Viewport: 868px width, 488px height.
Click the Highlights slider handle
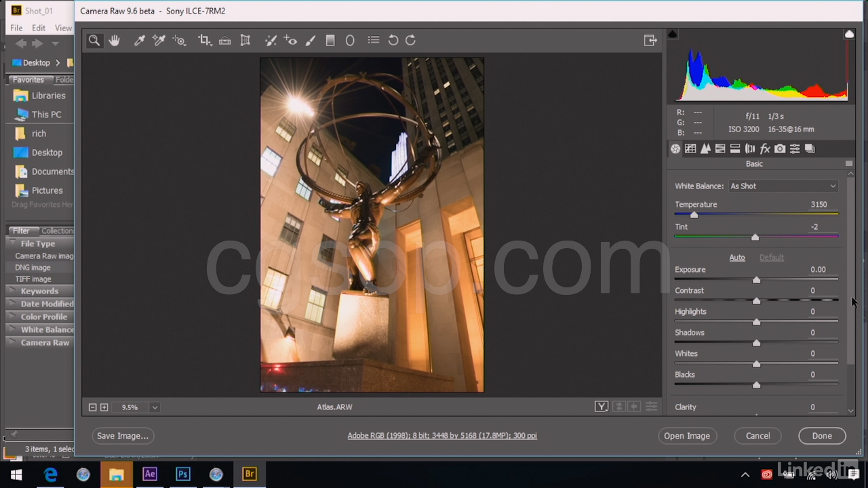click(x=756, y=322)
